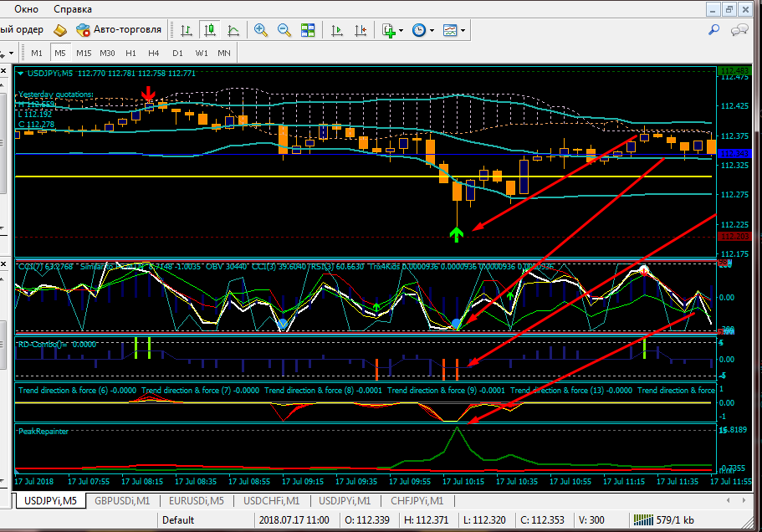
Task: Tile chart windows with the grid icon
Action: coord(308,30)
